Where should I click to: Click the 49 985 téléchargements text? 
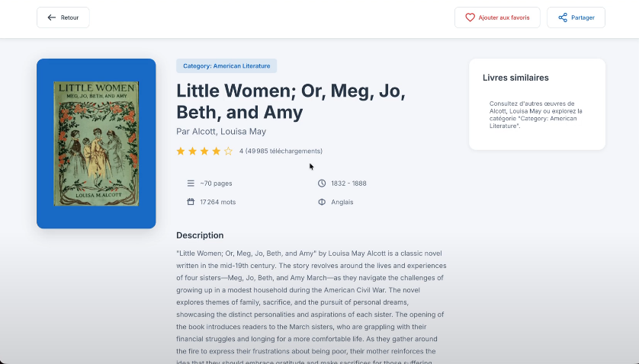pyautogui.click(x=284, y=151)
